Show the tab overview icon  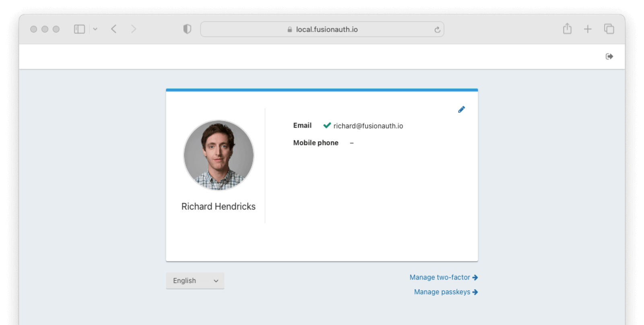click(609, 29)
